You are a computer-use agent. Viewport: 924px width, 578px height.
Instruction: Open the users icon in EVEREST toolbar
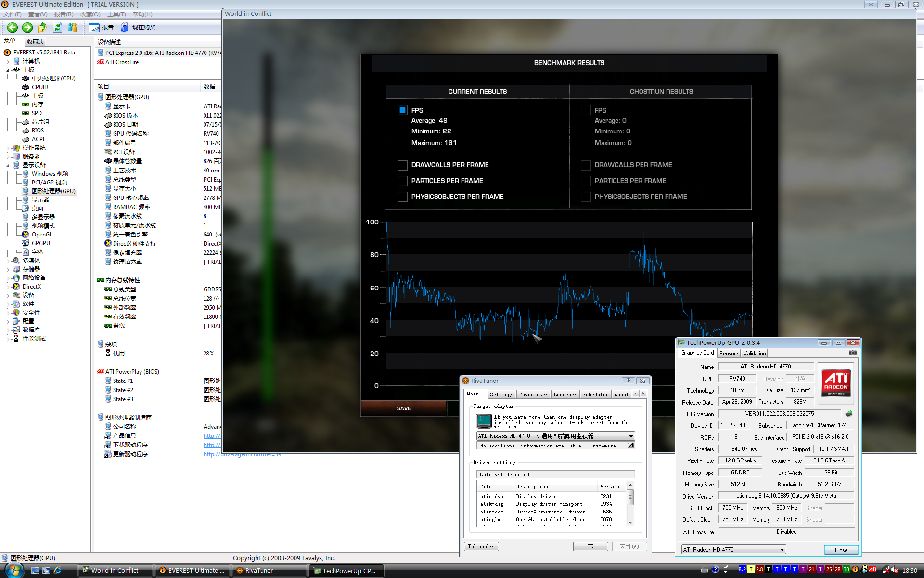click(x=73, y=27)
